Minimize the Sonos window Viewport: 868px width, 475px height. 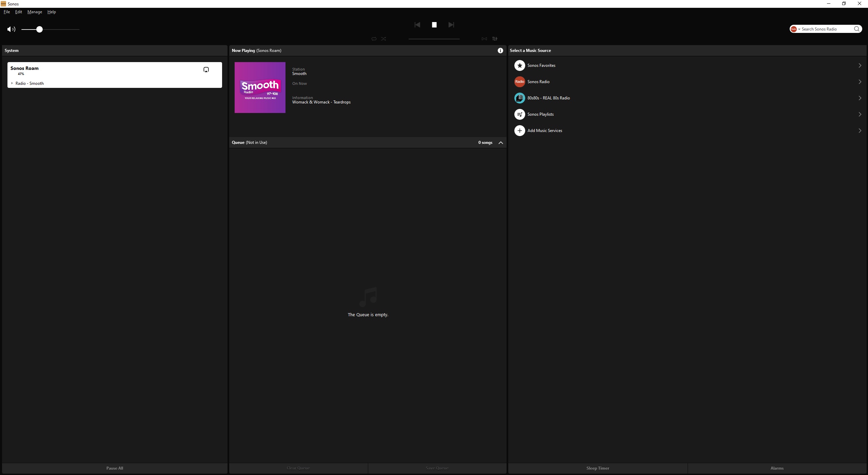(x=829, y=4)
